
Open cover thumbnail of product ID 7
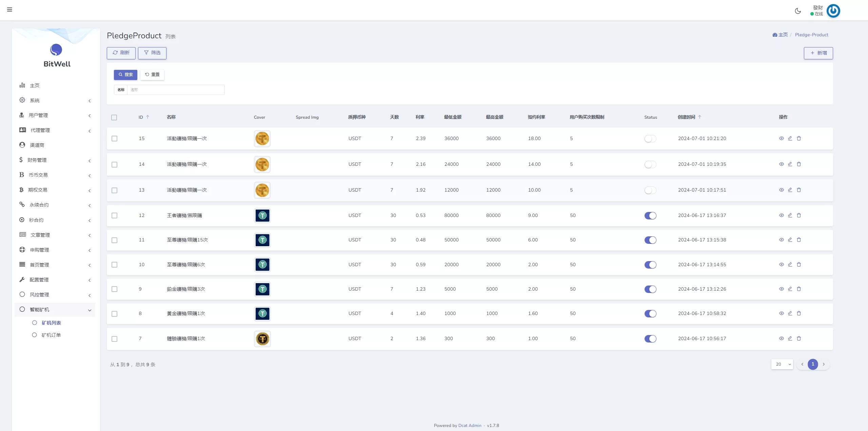(x=262, y=339)
